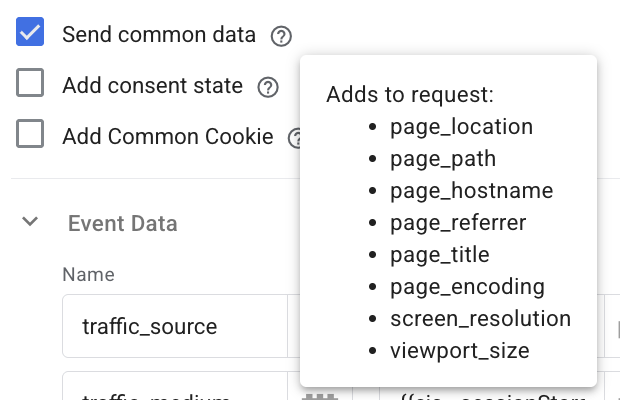Click the Send common data label
This screenshot has width=620, height=400.
click(x=159, y=35)
